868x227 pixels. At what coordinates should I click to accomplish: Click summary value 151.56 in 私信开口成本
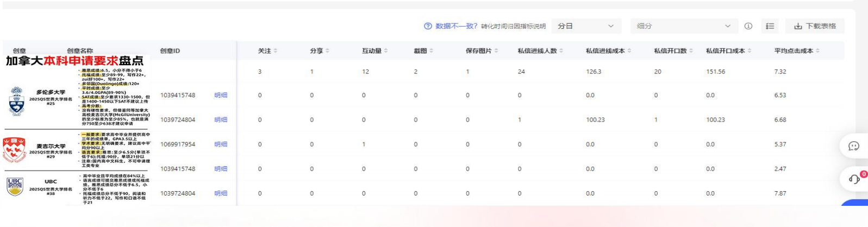click(x=715, y=71)
